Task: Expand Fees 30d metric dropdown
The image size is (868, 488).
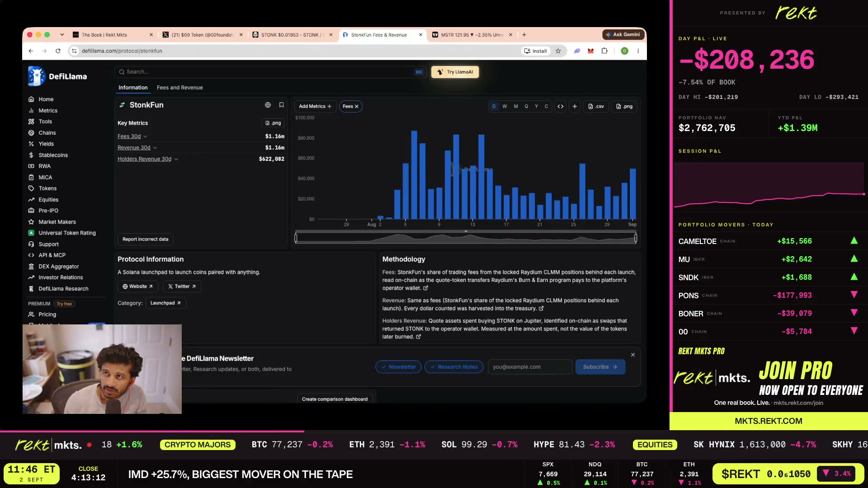Action: click(132, 136)
